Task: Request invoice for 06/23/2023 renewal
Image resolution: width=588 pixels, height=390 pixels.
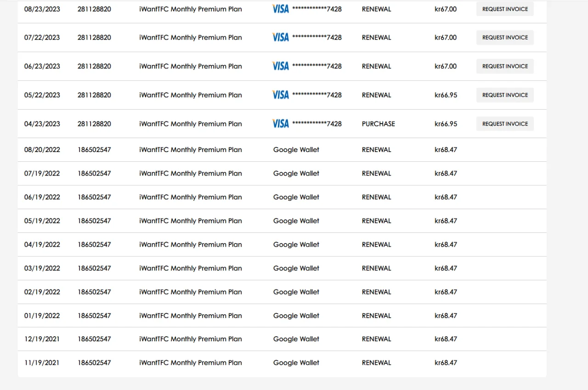Action: pos(505,66)
